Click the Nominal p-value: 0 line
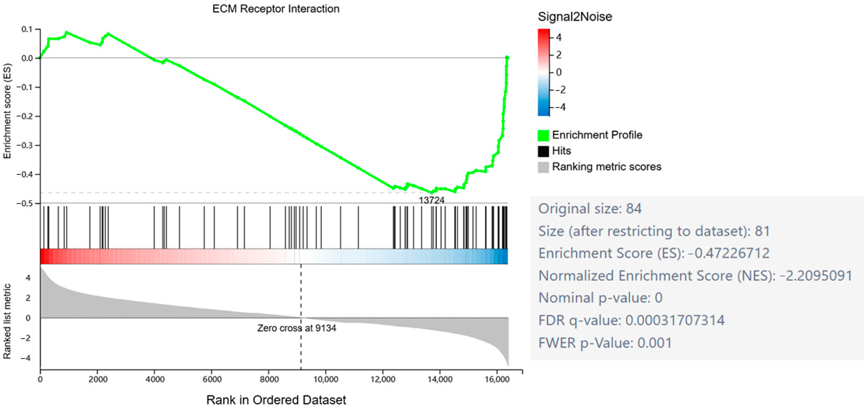868x407 pixels. 600,298
